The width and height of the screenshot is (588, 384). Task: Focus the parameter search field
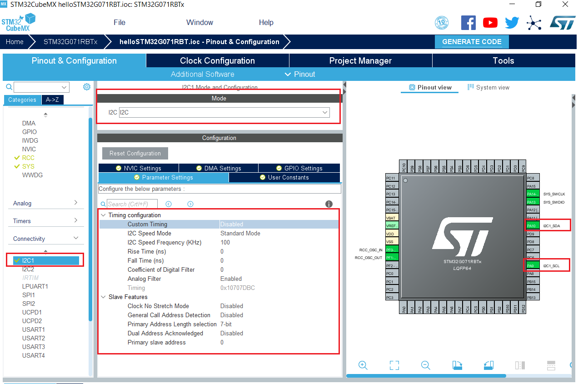[132, 204]
